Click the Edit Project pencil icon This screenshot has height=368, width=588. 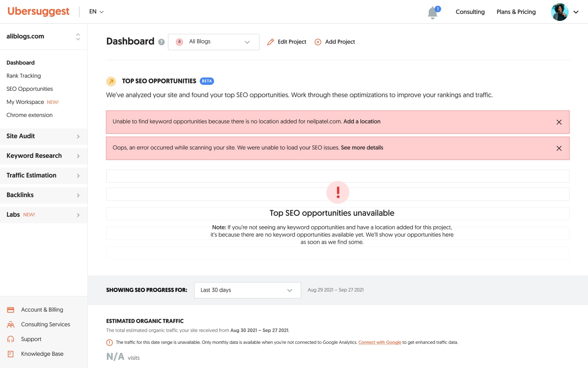(x=271, y=42)
